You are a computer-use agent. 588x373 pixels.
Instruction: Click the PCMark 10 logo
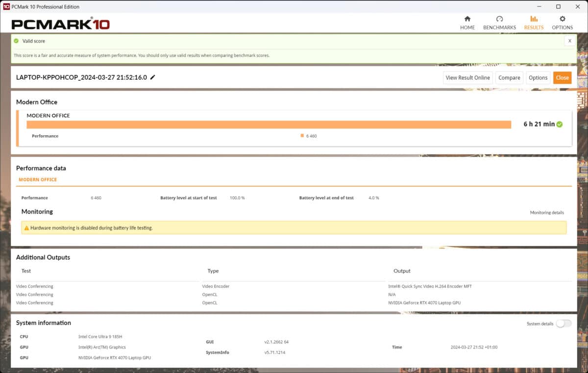60,23
